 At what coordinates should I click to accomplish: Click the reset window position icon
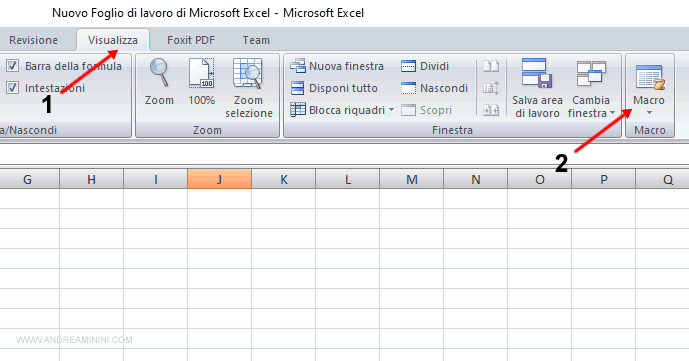click(491, 110)
